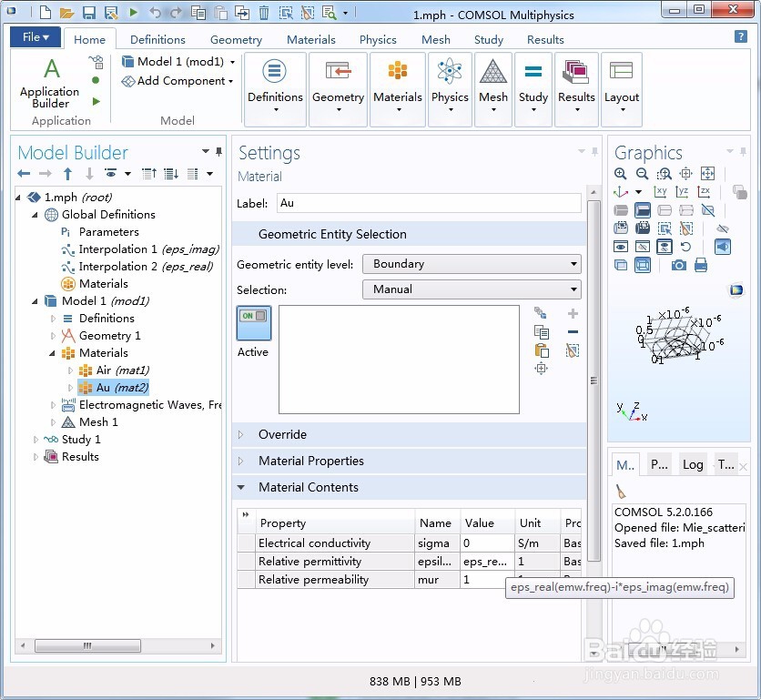
Task: Toggle Show options eye icon in Model Builder
Action: (111, 173)
